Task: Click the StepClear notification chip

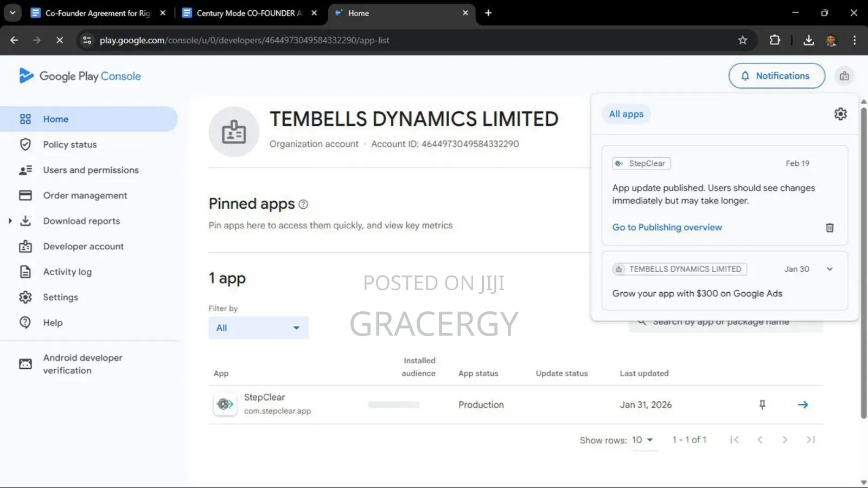Action: (x=642, y=164)
